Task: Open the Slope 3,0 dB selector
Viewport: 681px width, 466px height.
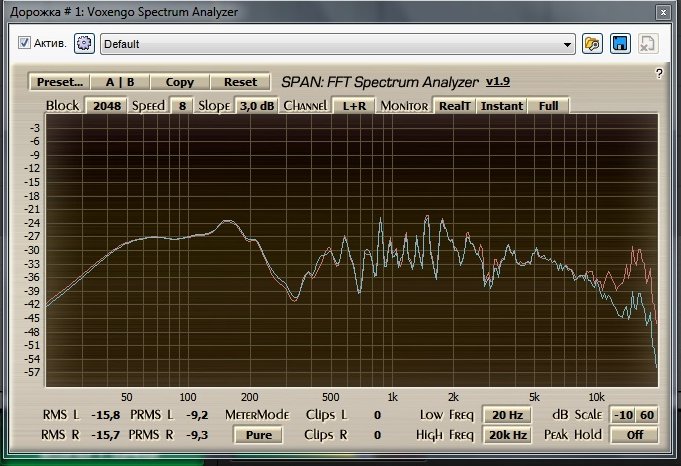Action: [257, 106]
